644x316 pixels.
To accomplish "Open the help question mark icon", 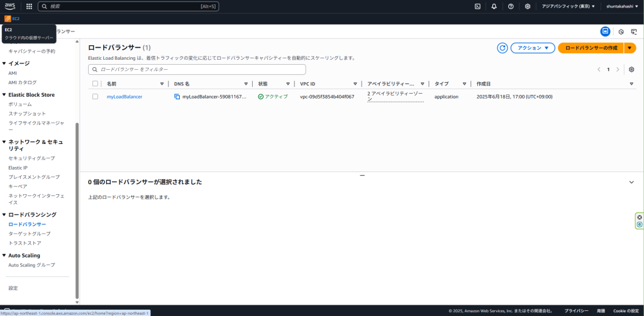I will 511,6.
